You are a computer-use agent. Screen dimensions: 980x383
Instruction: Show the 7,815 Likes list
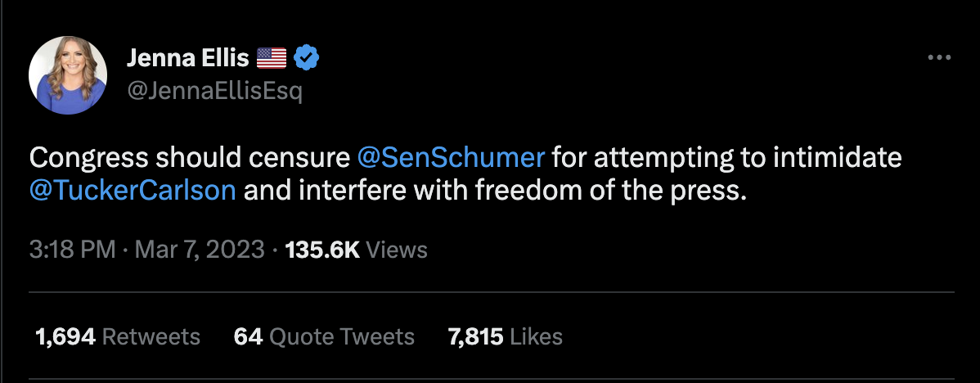pyautogui.click(x=505, y=336)
